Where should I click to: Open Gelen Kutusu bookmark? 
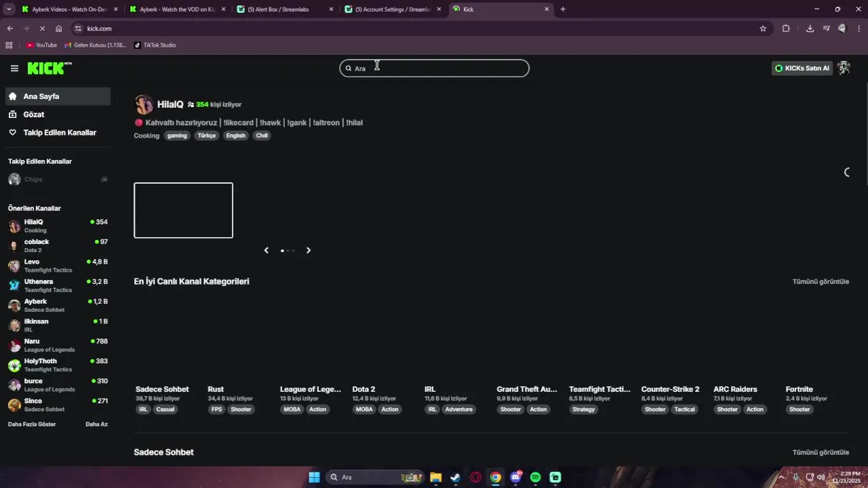(x=95, y=45)
